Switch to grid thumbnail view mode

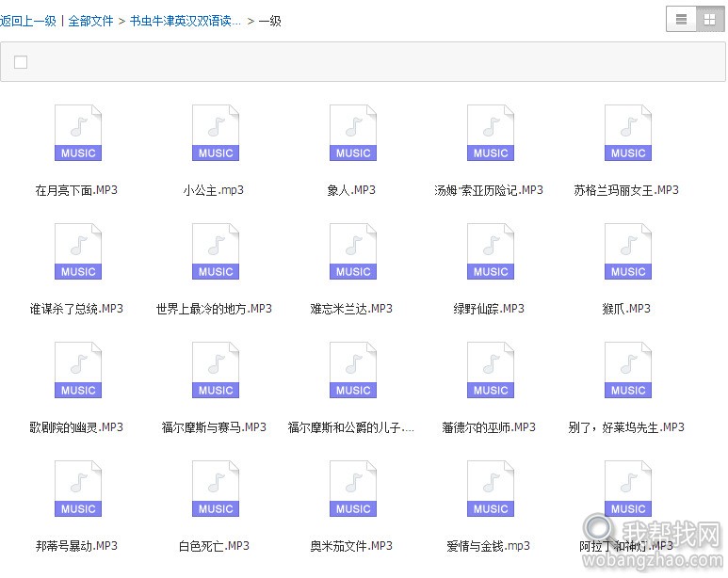point(710,19)
